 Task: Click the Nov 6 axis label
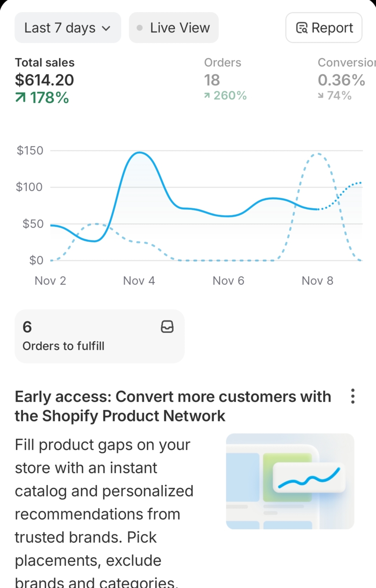click(x=228, y=281)
